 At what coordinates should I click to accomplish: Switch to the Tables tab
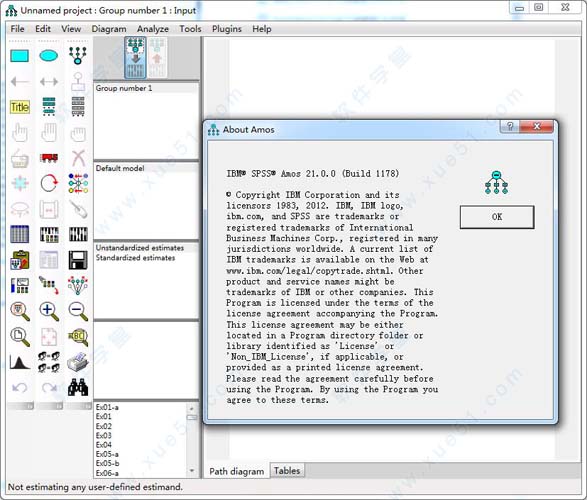tap(287, 471)
